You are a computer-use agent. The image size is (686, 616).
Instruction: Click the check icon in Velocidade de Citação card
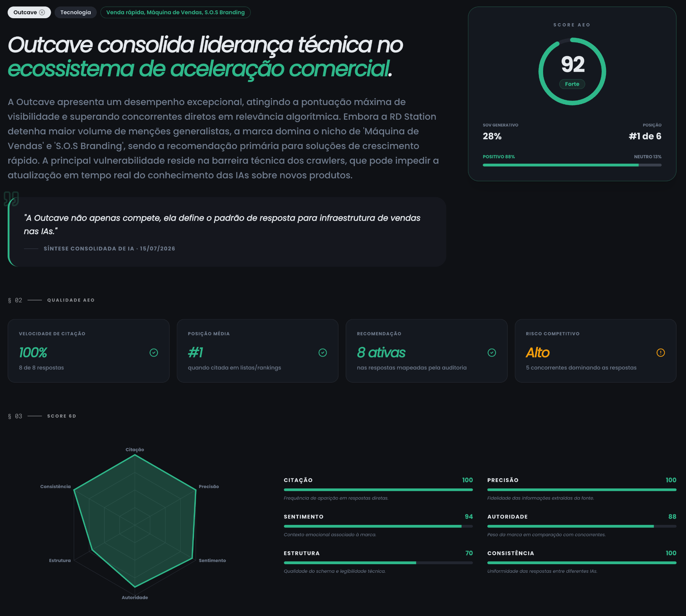[x=154, y=353]
